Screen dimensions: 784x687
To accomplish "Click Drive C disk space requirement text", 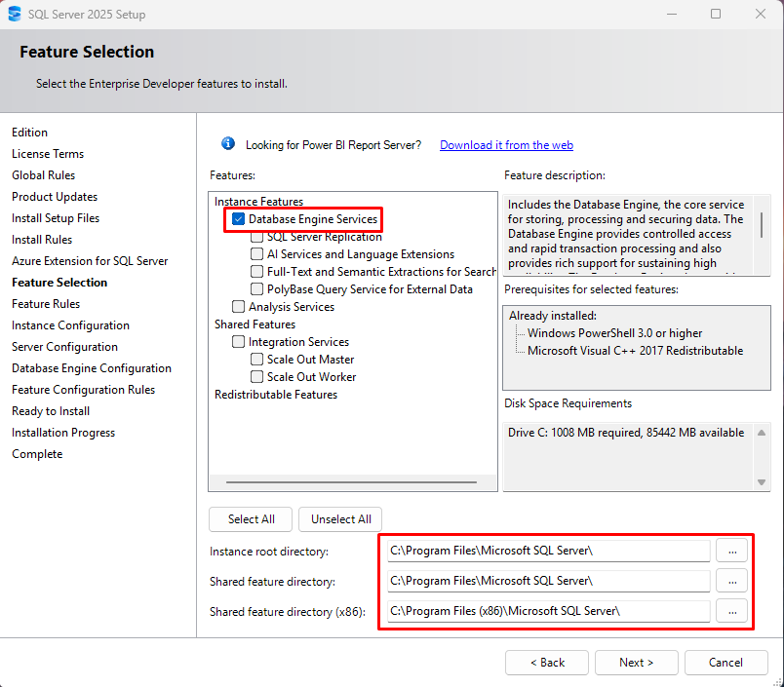I will [626, 433].
